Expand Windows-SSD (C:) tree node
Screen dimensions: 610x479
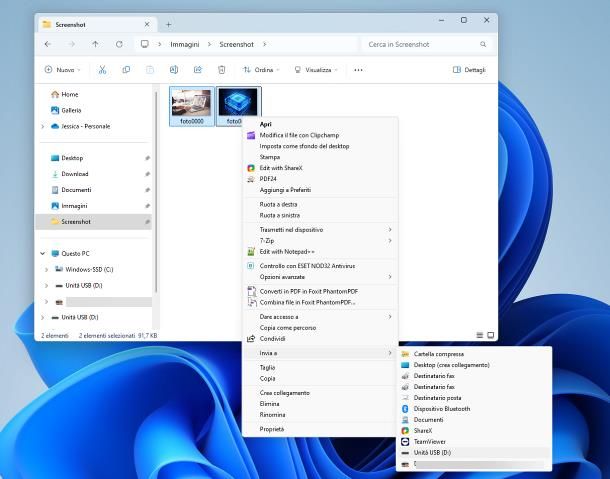[47, 269]
